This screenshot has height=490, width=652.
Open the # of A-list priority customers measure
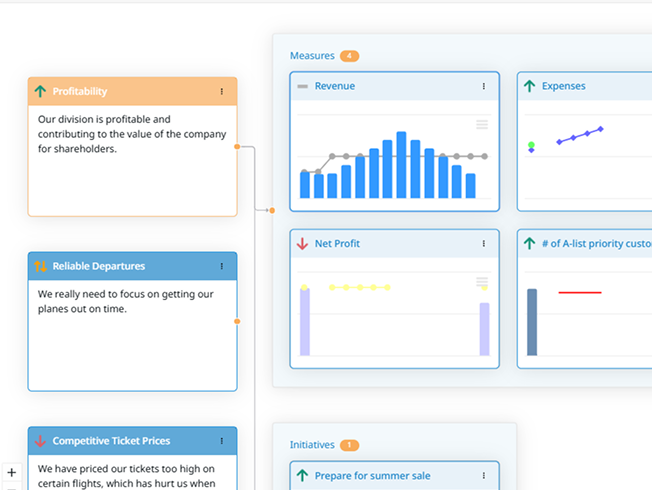597,243
